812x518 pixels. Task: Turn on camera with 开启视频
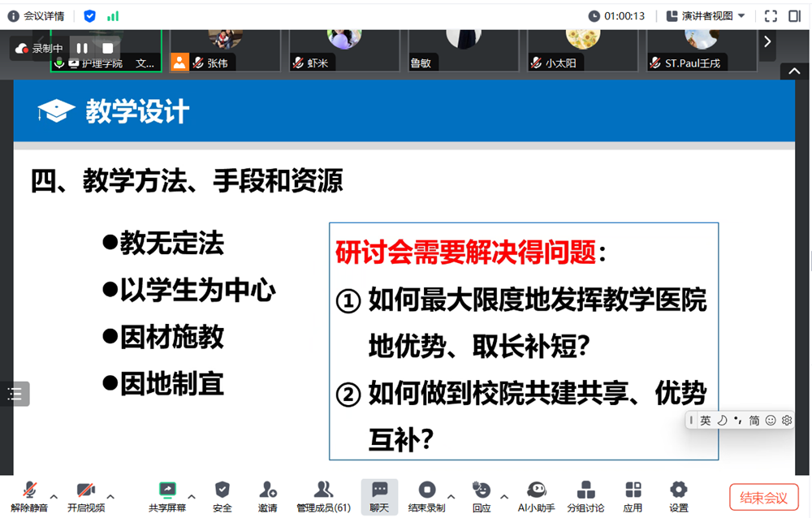pos(85,496)
